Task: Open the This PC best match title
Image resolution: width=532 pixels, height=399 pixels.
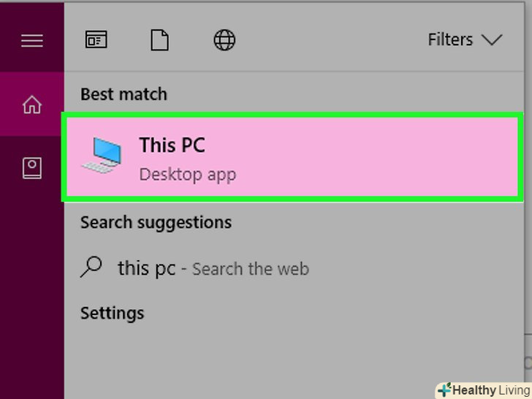Action: 172,145
